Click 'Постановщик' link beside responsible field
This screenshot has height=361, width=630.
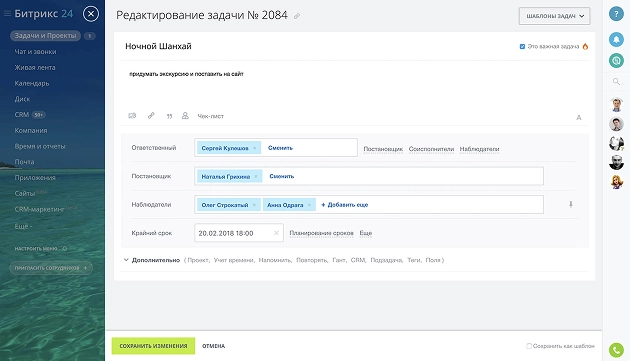click(383, 149)
